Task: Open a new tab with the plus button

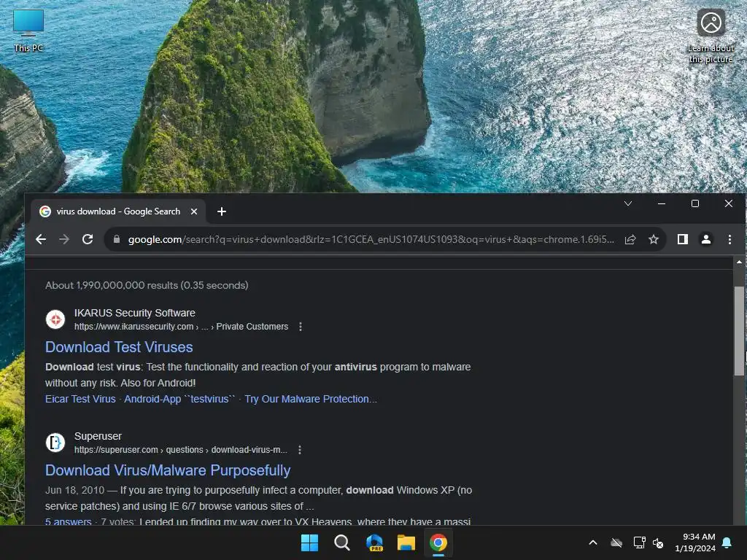Action: pyautogui.click(x=222, y=211)
